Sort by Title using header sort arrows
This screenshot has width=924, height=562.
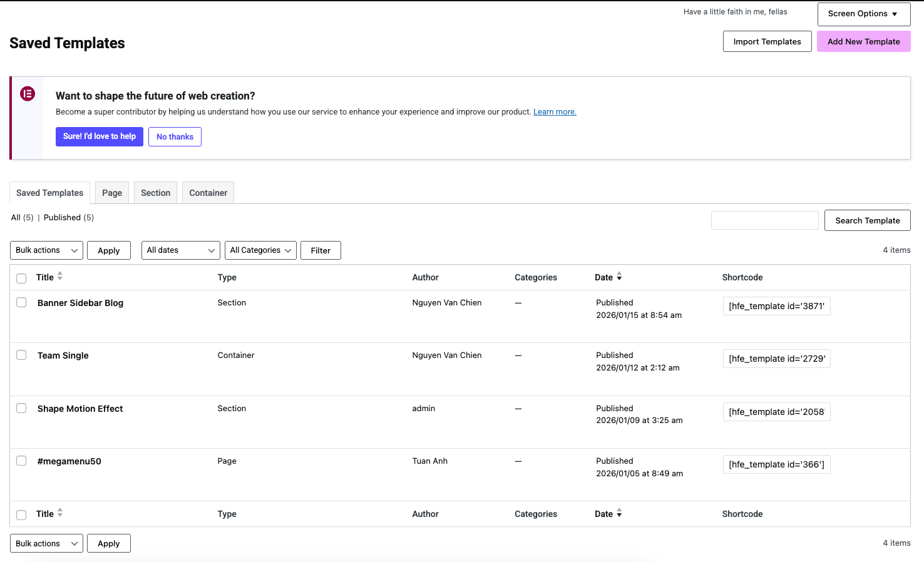click(60, 276)
